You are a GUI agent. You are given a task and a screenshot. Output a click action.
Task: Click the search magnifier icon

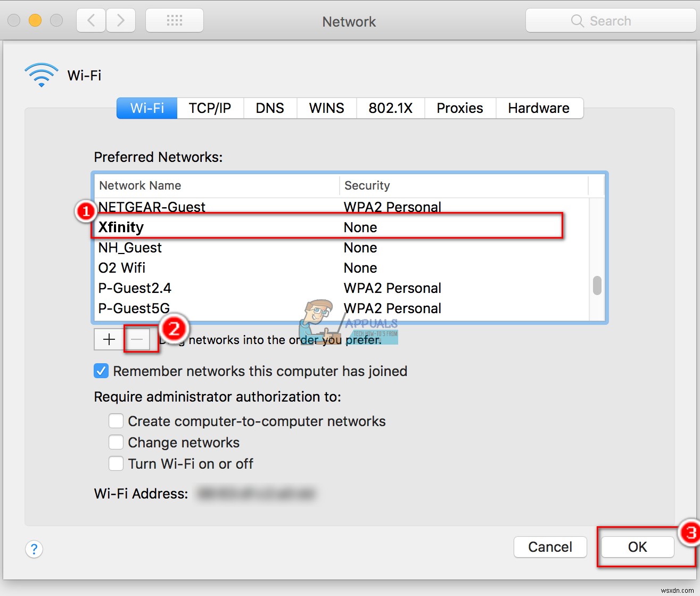577,21
